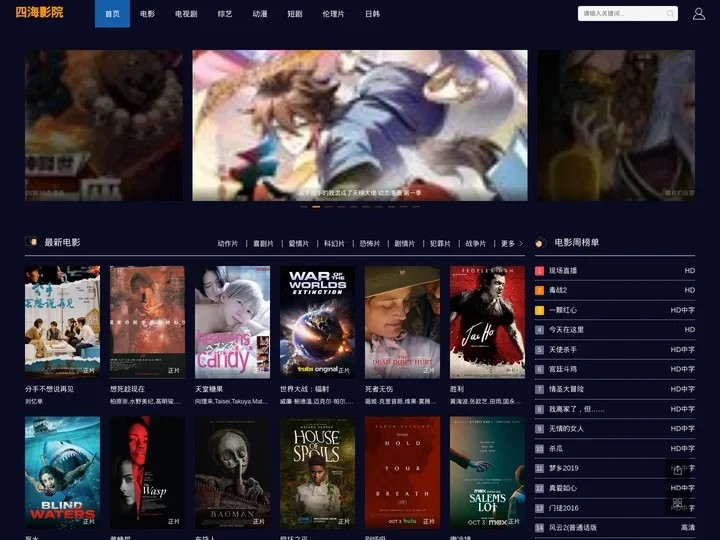Show the next banner on the right
This screenshot has width=720, height=540.
(x=616, y=125)
